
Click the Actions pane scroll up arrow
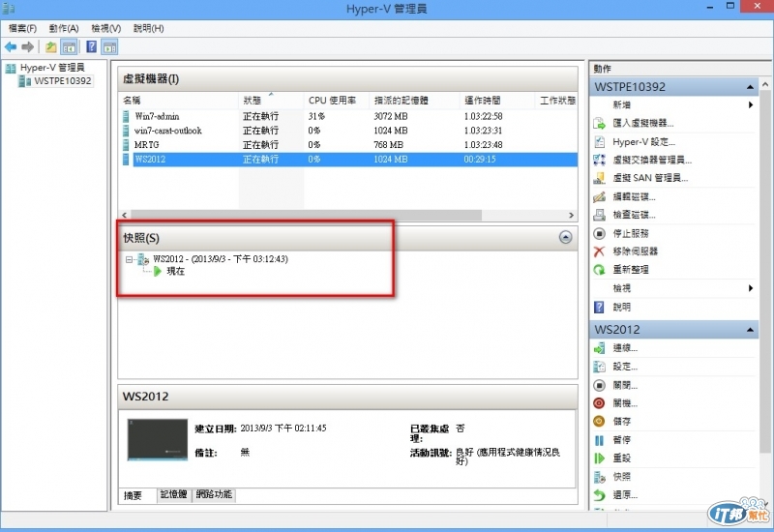point(765,85)
